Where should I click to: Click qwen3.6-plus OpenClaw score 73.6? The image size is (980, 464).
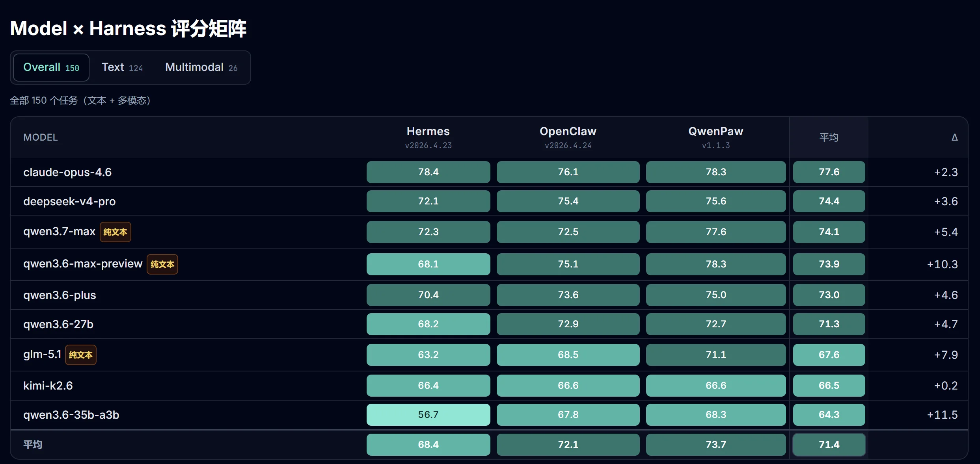pyautogui.click(x=568, y=295)
